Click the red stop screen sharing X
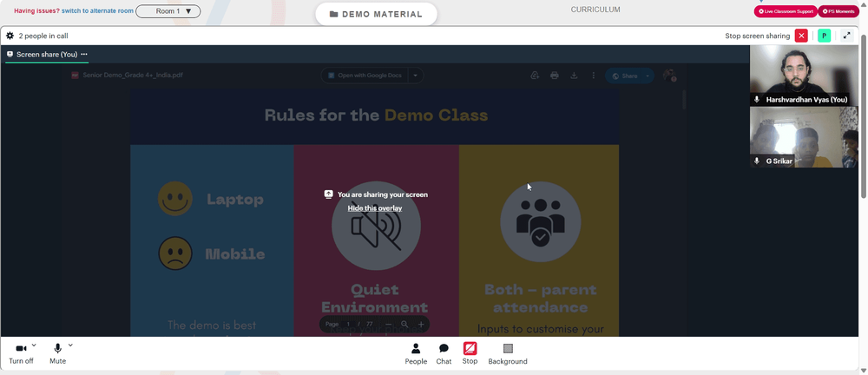Screen dimensions: 868x375 click(801, 36)
